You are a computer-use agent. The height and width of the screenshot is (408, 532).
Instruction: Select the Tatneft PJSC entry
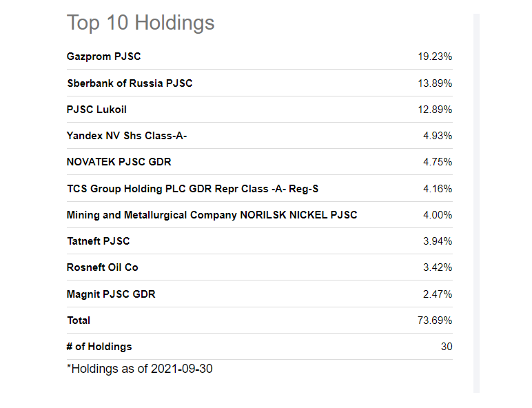coord(99,241)
